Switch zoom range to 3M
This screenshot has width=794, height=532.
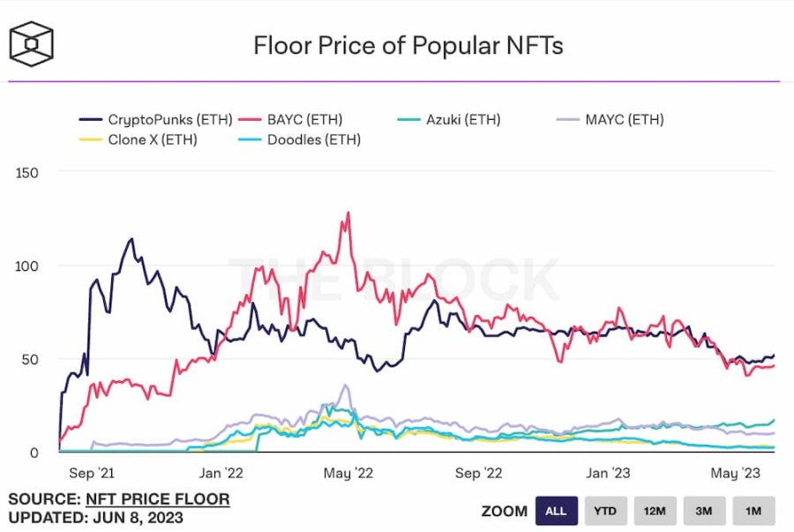(x=705, y=510)
